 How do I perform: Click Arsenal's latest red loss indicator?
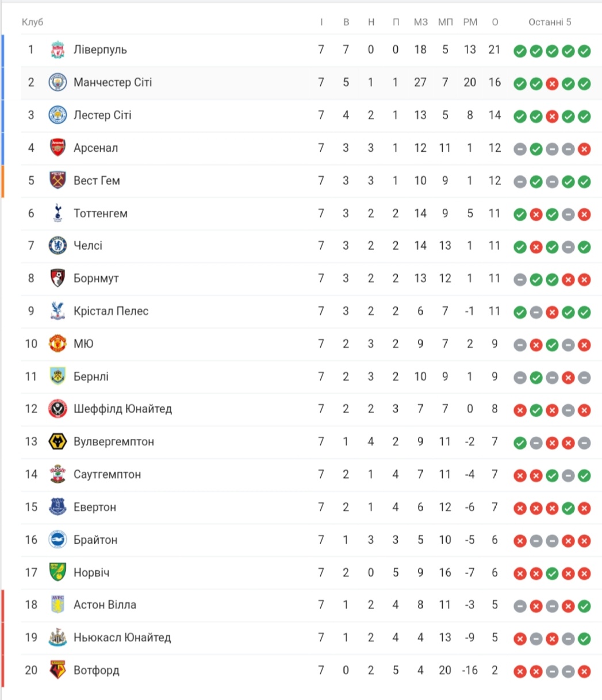pos(584,148)
